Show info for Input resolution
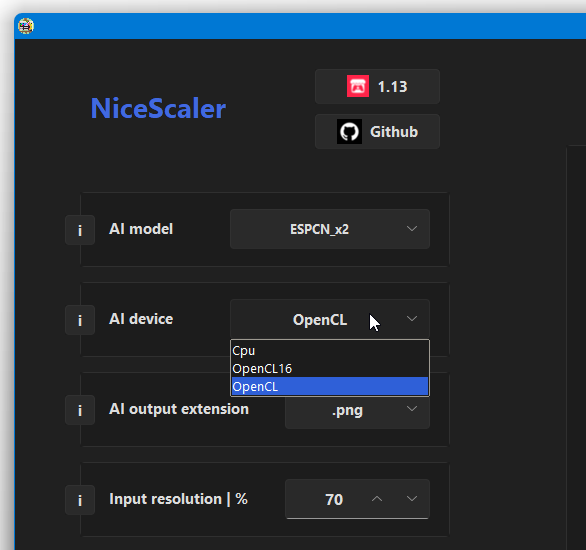Viewport: 586px width, 550px height. click(x=80, y=500)
